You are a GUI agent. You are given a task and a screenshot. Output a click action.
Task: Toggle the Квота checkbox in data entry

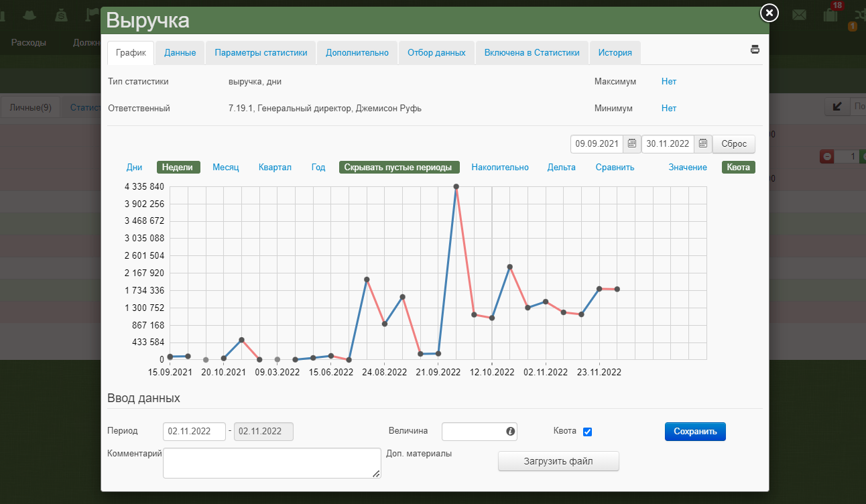pyautogui.click(x=587, y=432)
